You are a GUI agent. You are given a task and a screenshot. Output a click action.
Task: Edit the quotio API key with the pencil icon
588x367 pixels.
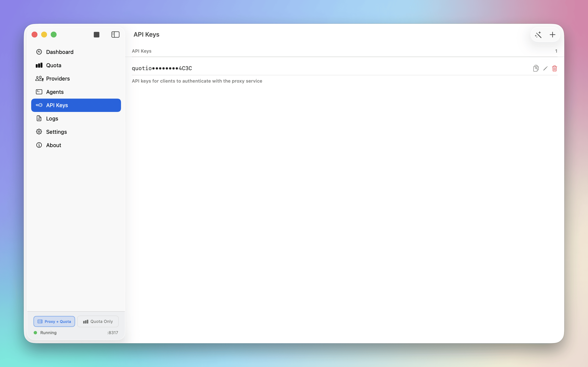pyautogui.click(x=545, y=68)
